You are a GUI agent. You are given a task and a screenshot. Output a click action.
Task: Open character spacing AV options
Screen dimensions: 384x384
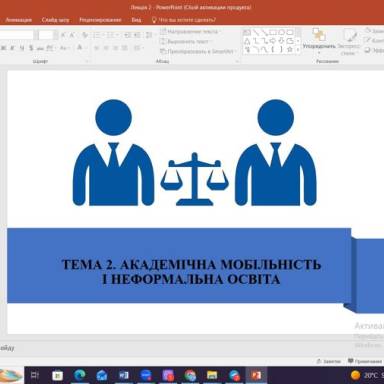[x=50, y=48]
